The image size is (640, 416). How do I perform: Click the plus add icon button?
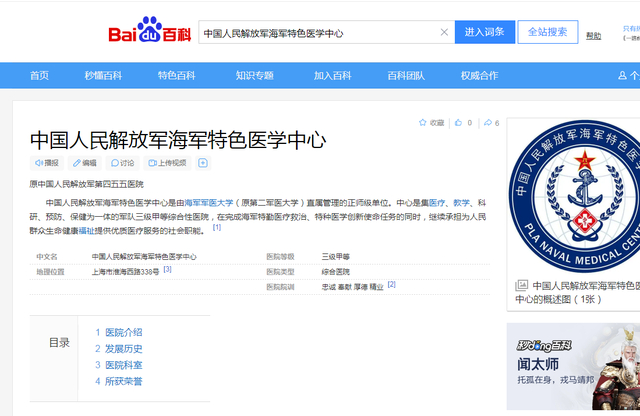pos(203,163)
